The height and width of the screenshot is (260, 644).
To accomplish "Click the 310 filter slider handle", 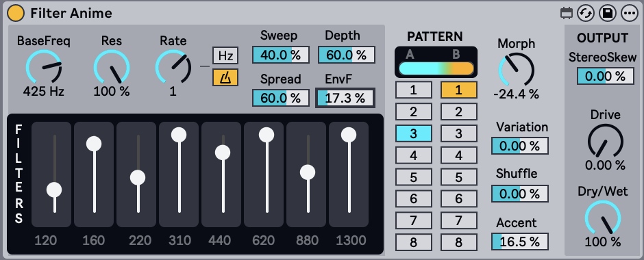I will (x=179, y=135).
